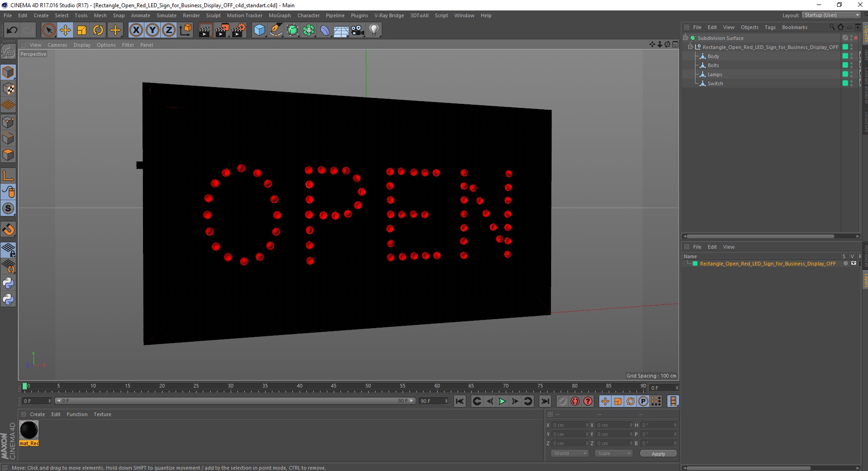Open the Scale mode dropdown
The image size is (868, 471).
tap(614, 453)
